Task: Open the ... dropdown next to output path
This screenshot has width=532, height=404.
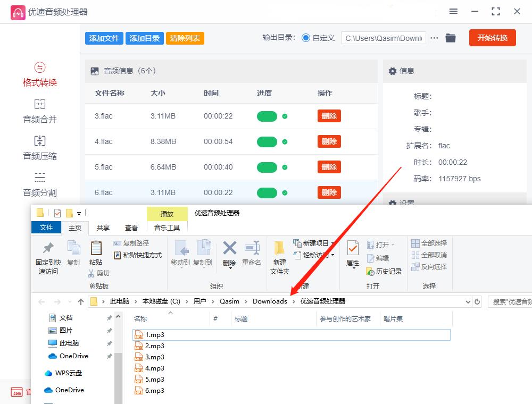Action: click(x=434, y=38)
